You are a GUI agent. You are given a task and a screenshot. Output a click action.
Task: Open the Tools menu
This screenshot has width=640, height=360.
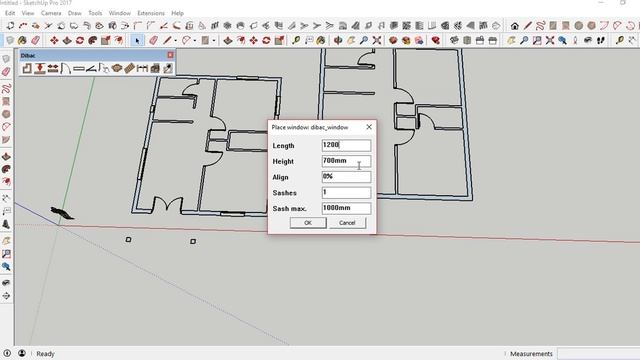(x=96, y=13)
